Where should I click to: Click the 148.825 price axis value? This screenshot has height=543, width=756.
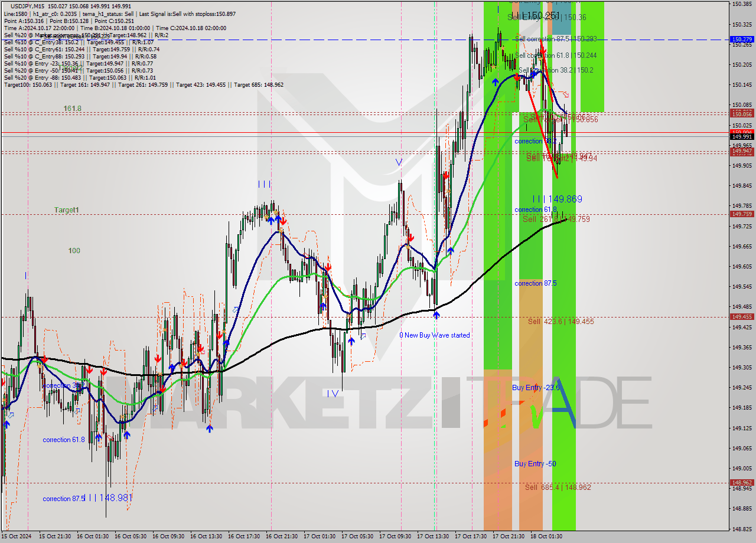pyautogui.click(x=742, y=529)
